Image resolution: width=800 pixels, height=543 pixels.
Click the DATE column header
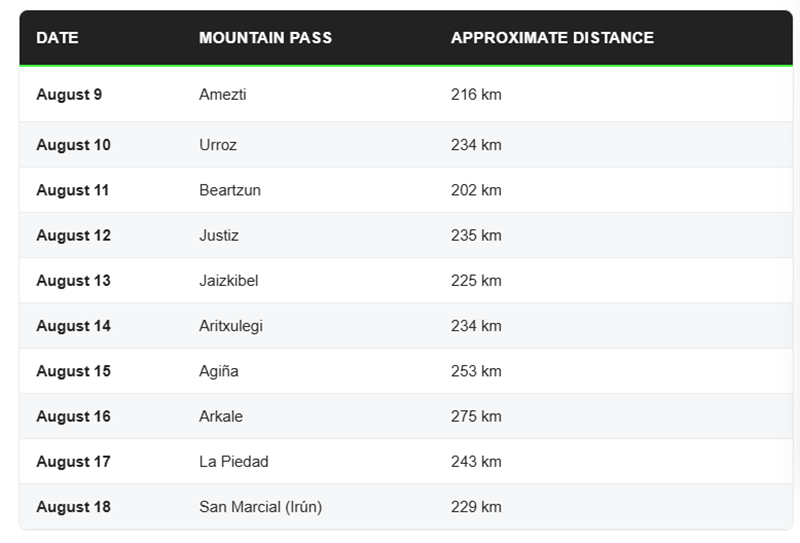(57, 38)
